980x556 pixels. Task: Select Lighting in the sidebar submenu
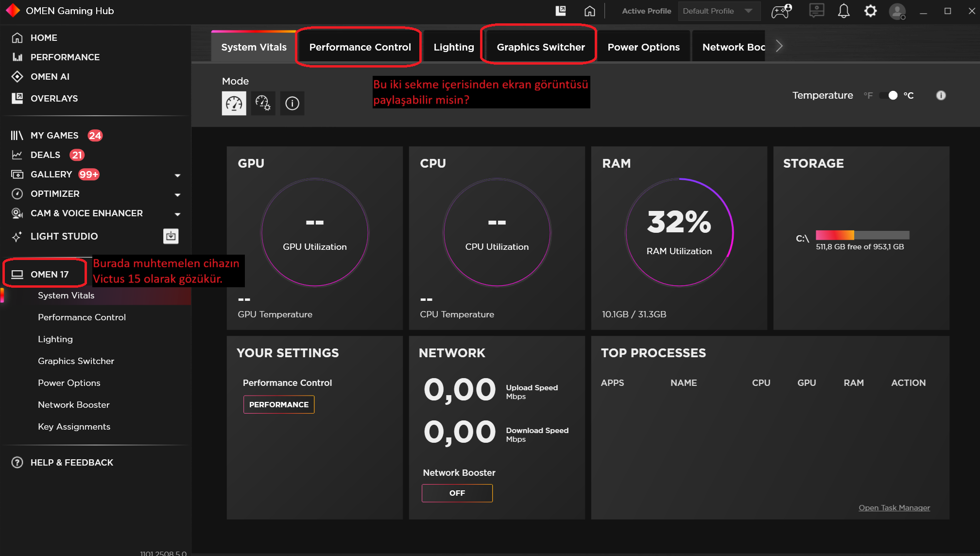55,339
